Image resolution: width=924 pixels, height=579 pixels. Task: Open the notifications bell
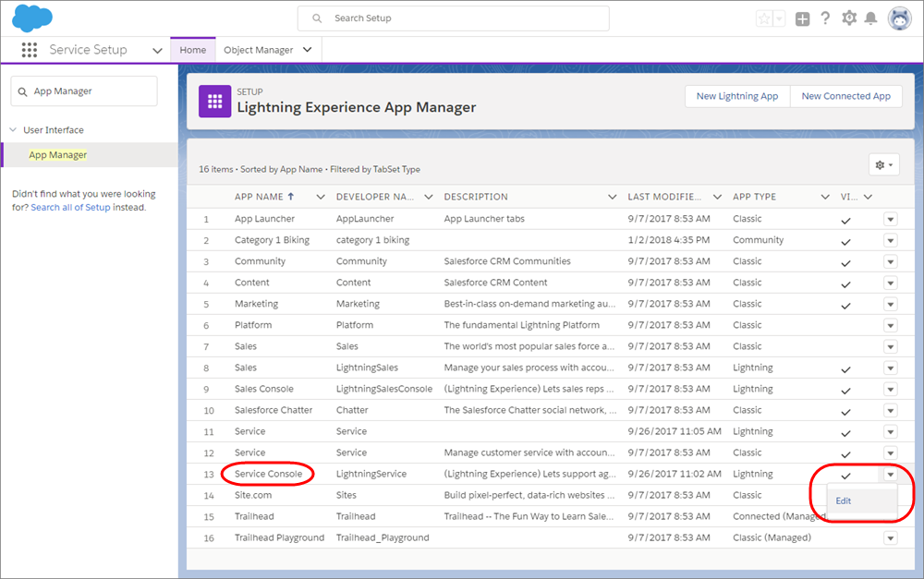tap(870, 18)
